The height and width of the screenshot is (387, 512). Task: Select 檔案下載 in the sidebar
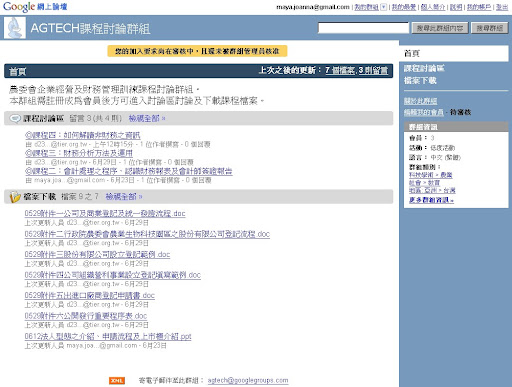point(420,80)
